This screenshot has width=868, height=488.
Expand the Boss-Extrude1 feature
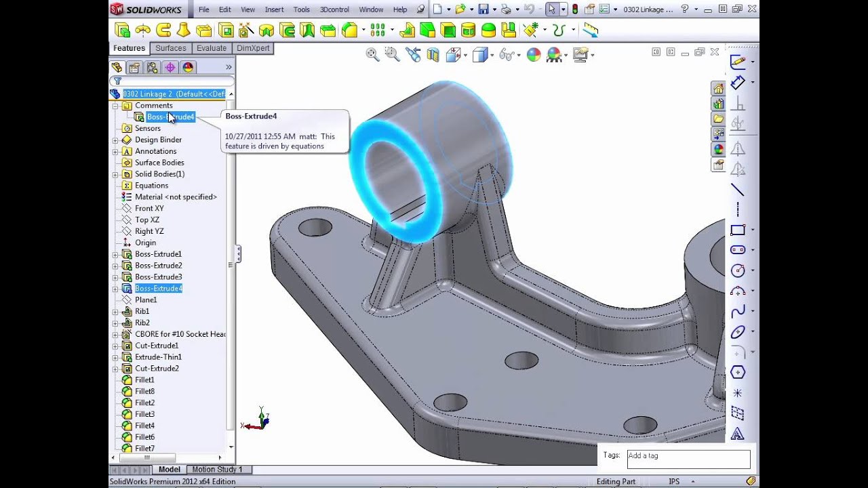tap(115, 254)
